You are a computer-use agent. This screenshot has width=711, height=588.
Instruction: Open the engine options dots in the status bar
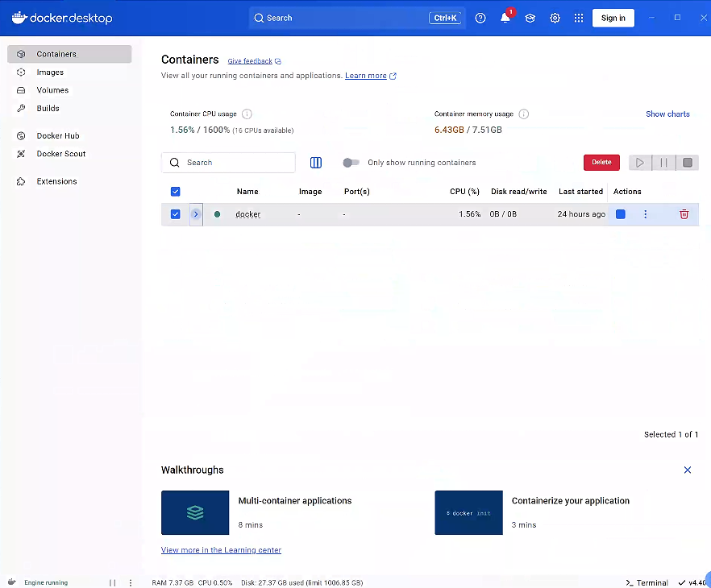click(131, 582)
